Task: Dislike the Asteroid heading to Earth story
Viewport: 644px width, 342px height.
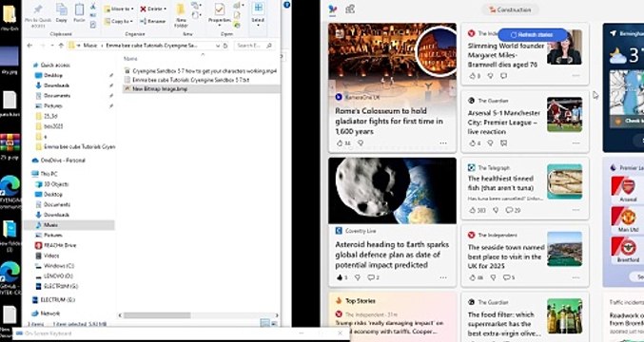Action: (358, 277)
